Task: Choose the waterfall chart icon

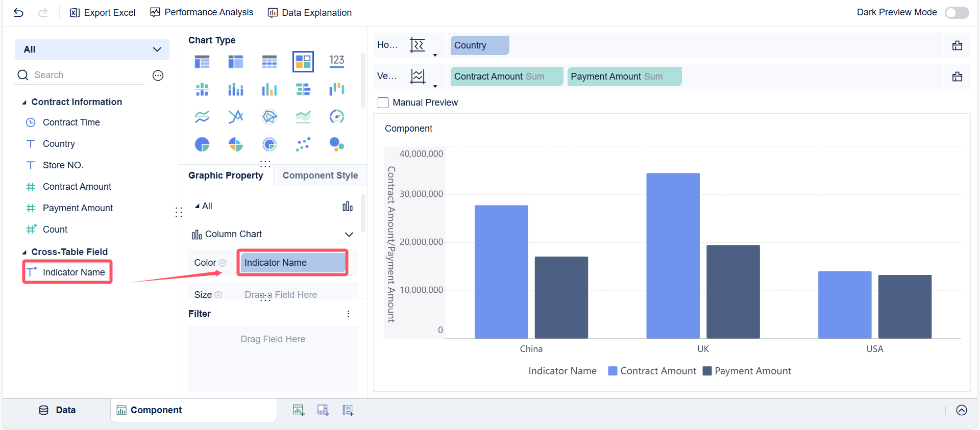Action: [337, 89]
